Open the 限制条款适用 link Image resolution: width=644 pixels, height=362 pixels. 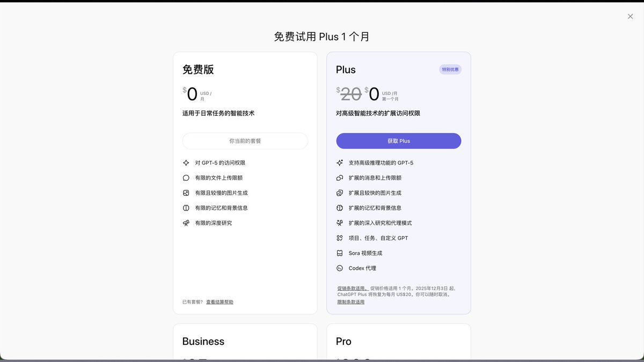pos(351,302)
